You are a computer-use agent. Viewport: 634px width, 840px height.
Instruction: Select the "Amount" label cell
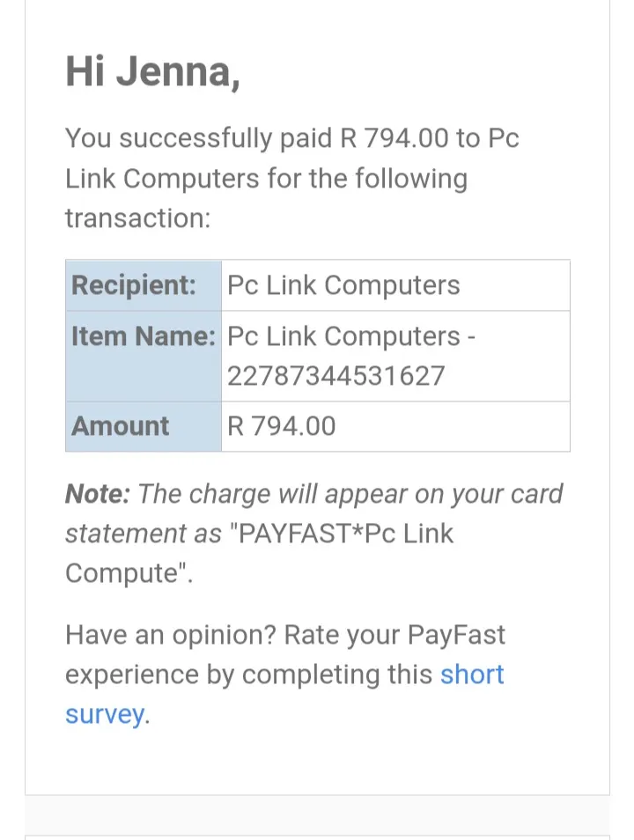coord(121,426)
